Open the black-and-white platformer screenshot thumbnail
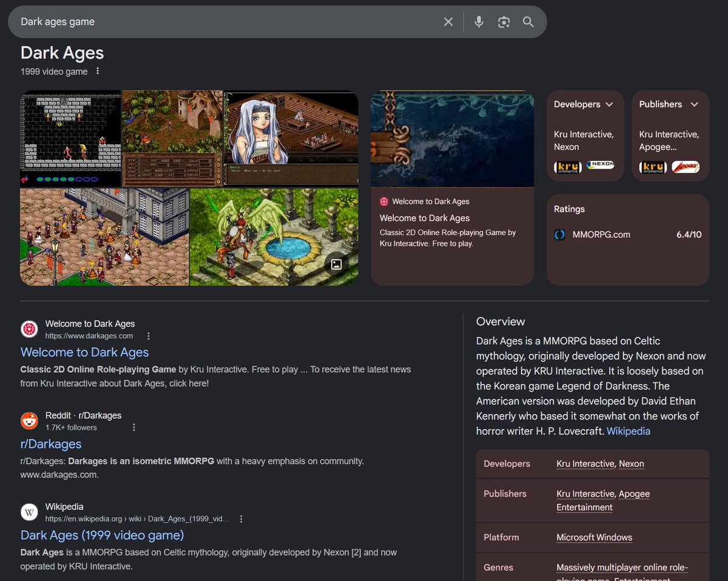The image size is (728, 581). click(70, 139)
